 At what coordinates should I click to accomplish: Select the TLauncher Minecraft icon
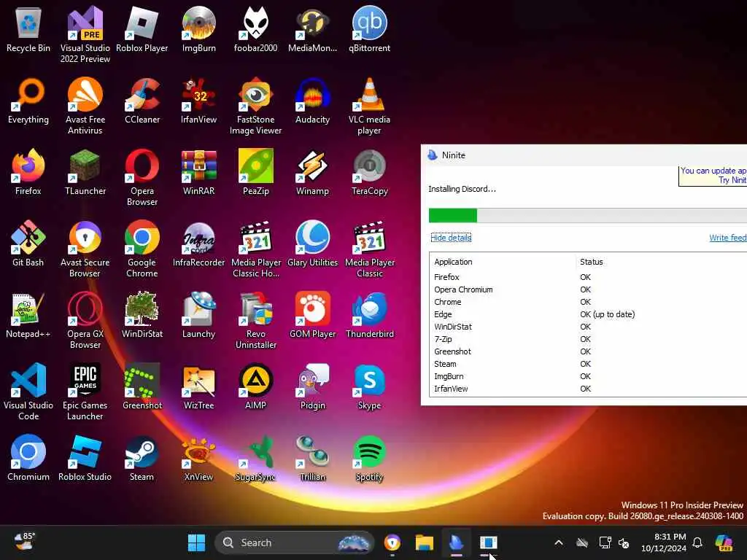85,172
